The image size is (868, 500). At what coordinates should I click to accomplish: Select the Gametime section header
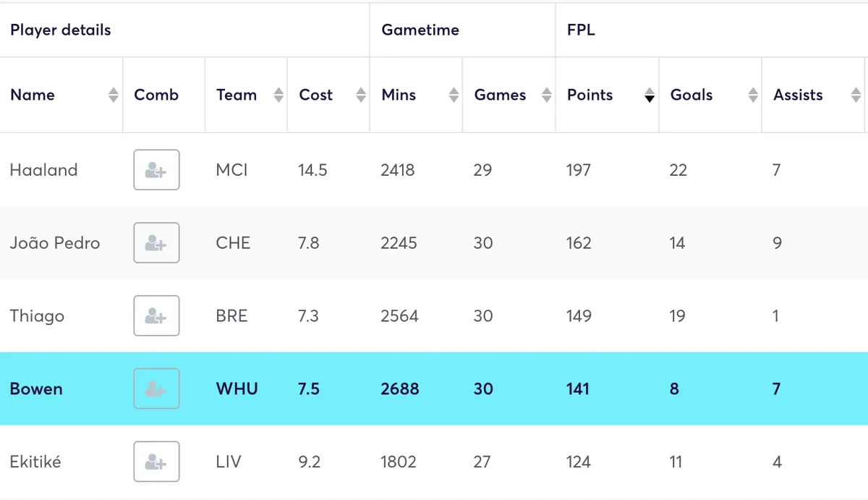click(420, 30)
